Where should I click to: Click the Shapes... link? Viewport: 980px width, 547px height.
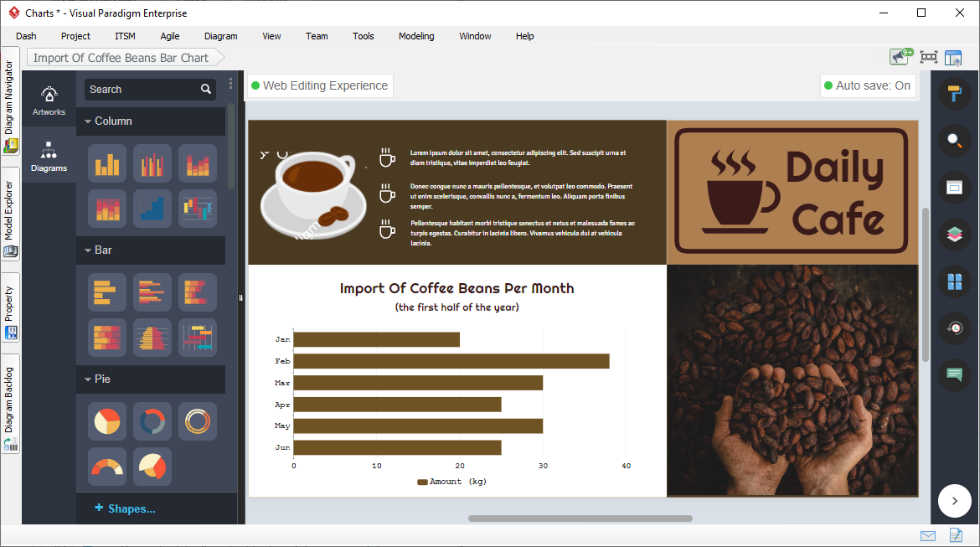(125, 508)
